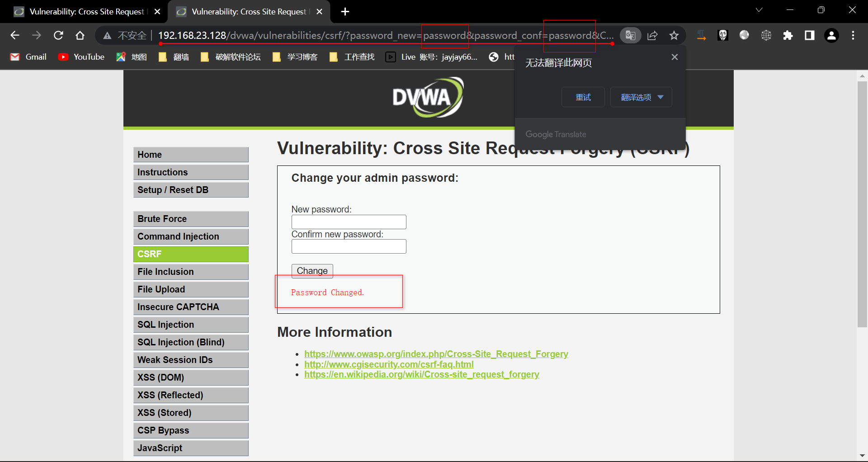Toggle the browser side panel icon
Screen dimensions: 868x462
point(810,35)
